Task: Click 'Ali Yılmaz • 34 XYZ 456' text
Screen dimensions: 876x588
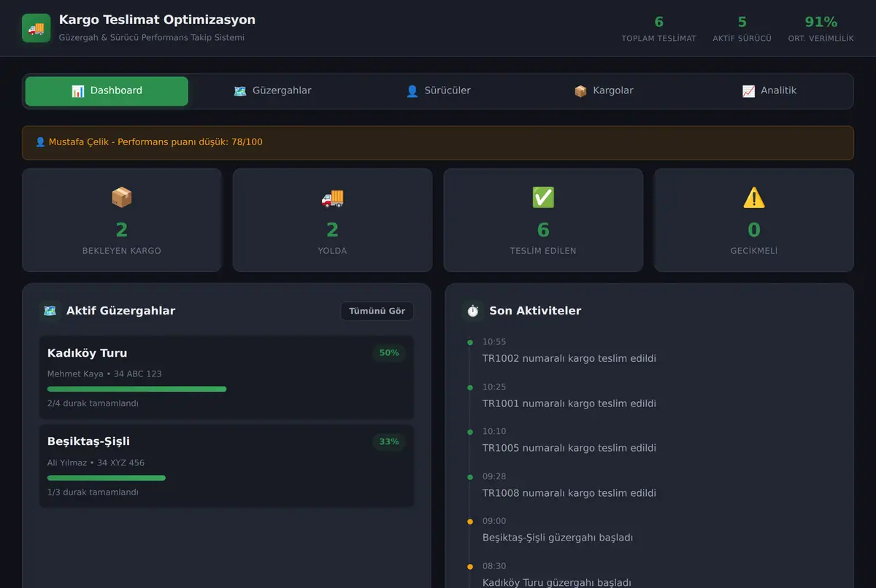Action: tap(96, 463)
